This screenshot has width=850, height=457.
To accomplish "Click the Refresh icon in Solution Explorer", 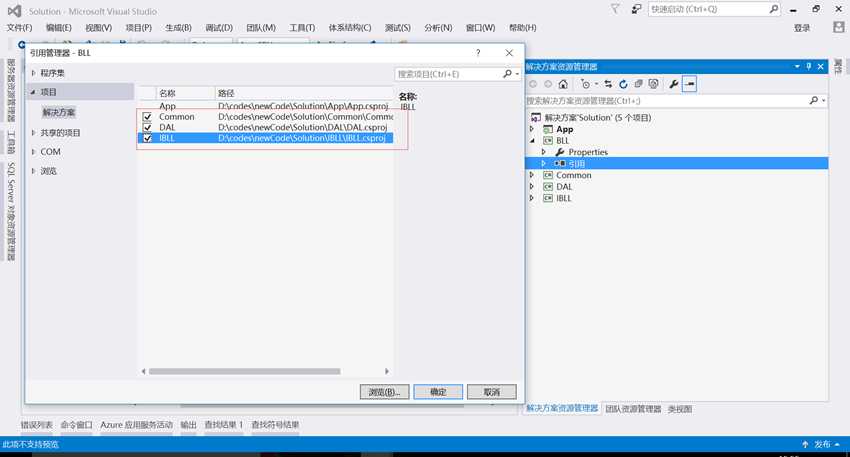I will 623,84.
